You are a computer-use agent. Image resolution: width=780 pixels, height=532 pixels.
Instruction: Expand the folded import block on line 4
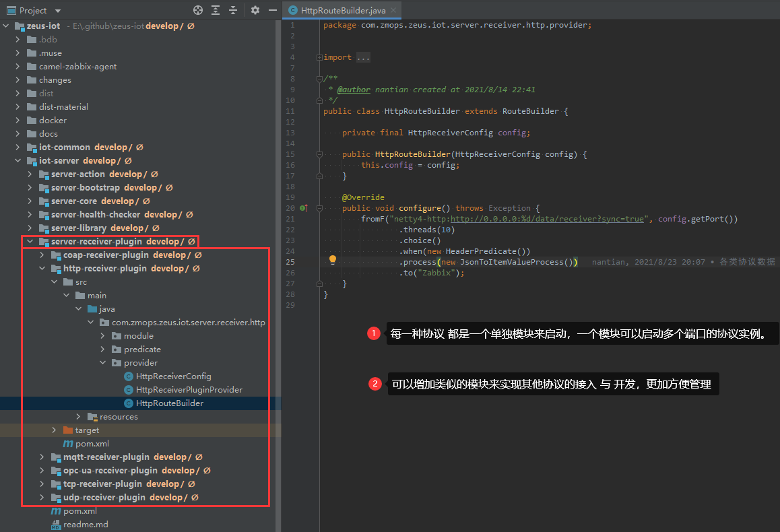319,58
